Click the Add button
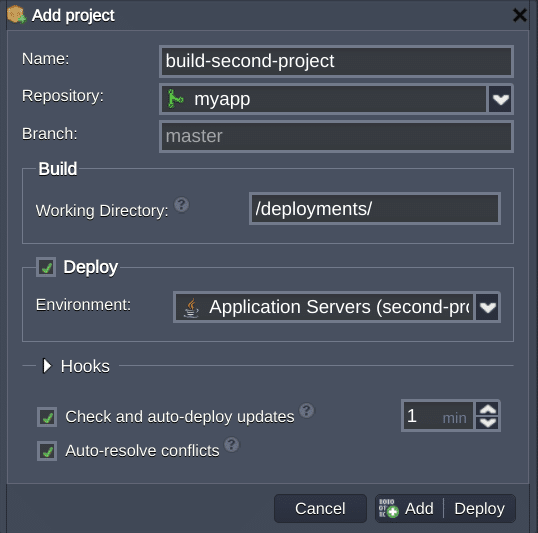 pos(409,509)
